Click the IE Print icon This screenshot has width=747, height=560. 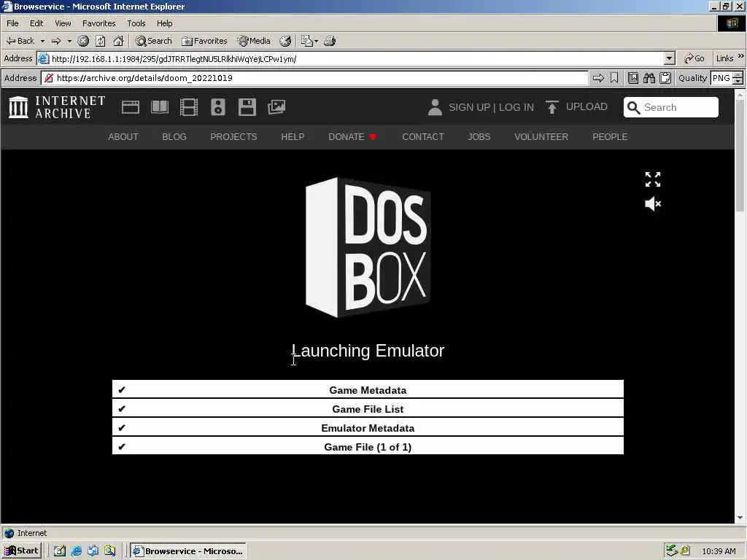[330, 41]
